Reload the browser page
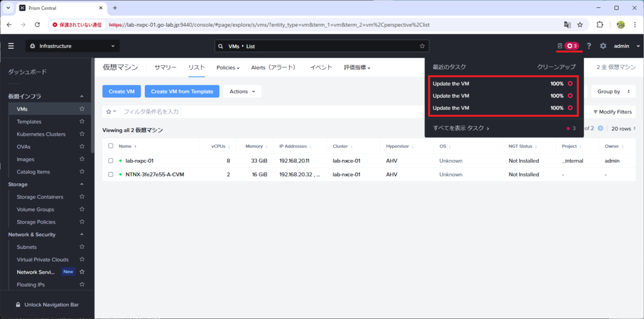The image size is (644, 319). [x=37, y=25]
